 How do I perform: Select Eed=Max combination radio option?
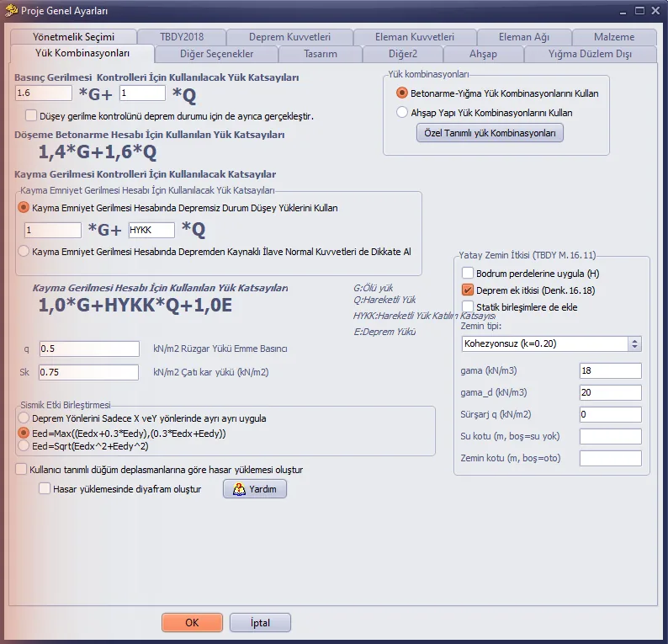tap(24, 433)
